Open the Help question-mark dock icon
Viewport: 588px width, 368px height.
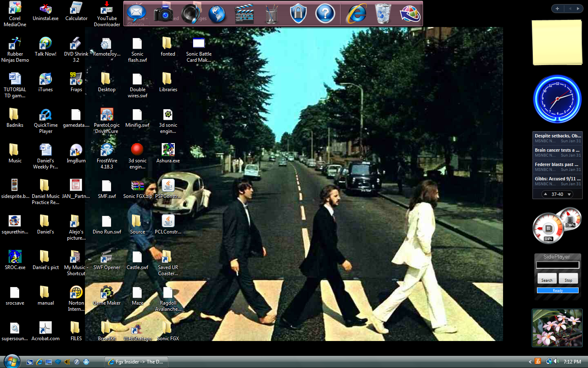[x=325, y=13]
